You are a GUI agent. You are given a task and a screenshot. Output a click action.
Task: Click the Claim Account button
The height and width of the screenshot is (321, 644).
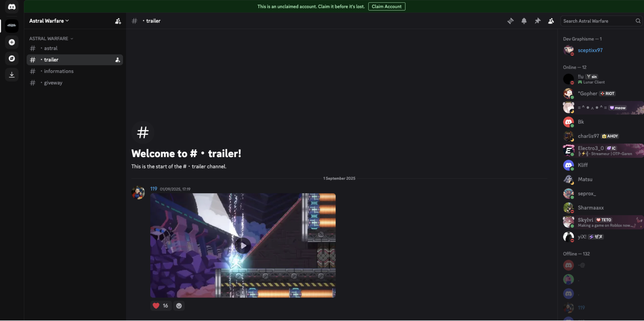click(386, 7)
